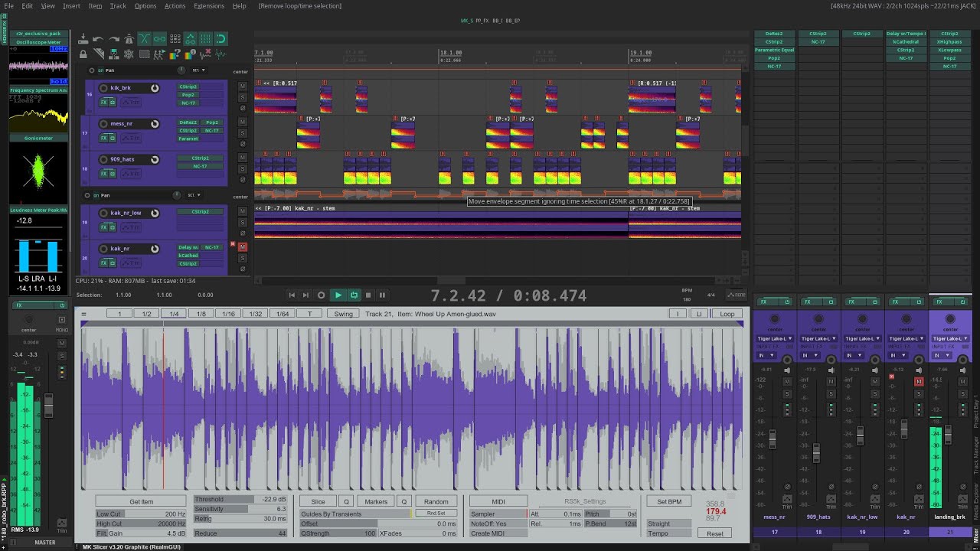
Task: Select the 1/8 grid division in MK Slicer
Action: click(x=201, y=314)
